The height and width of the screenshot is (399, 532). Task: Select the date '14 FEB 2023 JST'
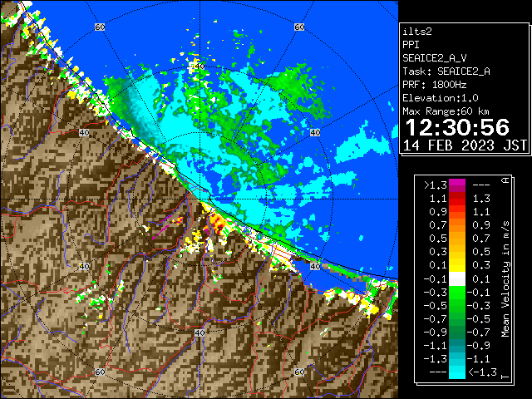pos(465,145)
